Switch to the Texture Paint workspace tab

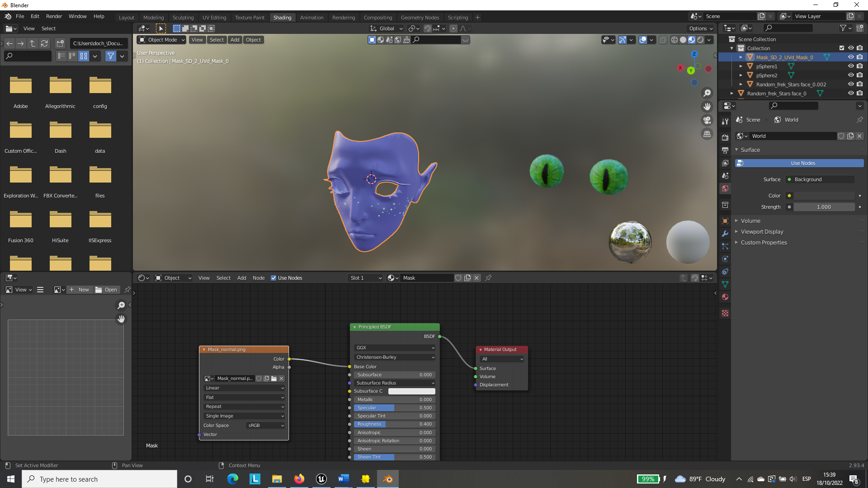[x=250, y=18]
